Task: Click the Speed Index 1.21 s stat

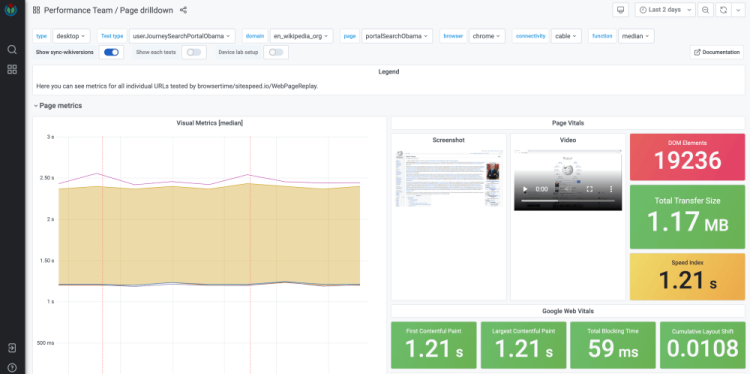Action: (687, 276)
